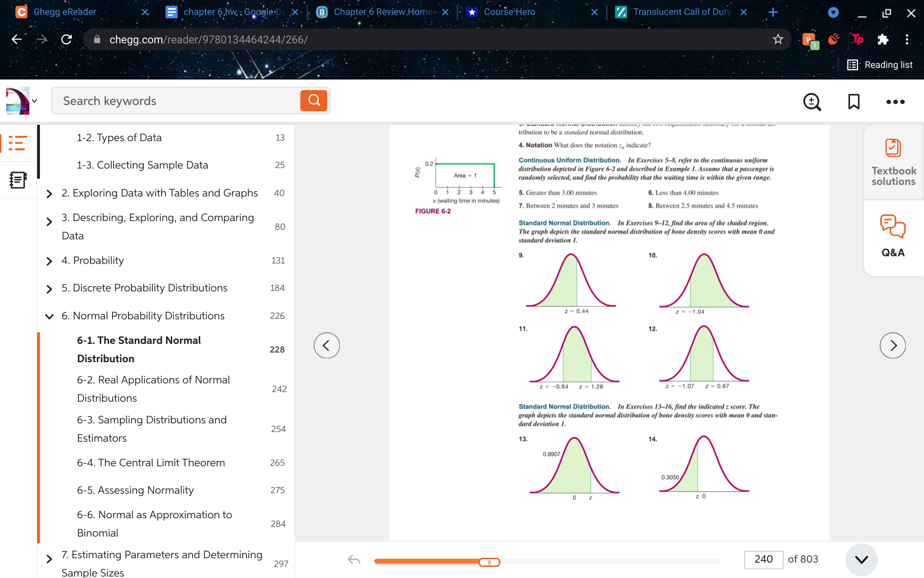Go to the previous page arrow
Image resolution: width=924 pixels, height=578 pixels.
[x=327, y=345]
